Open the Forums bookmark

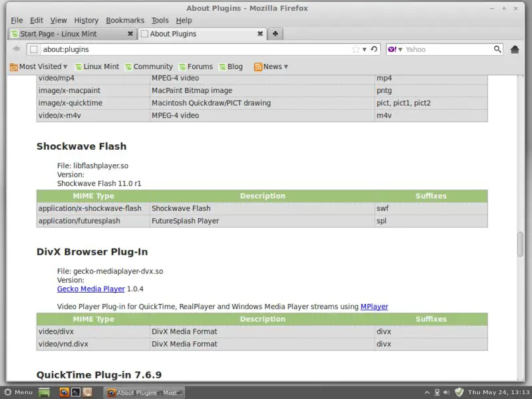click(196, 66)
